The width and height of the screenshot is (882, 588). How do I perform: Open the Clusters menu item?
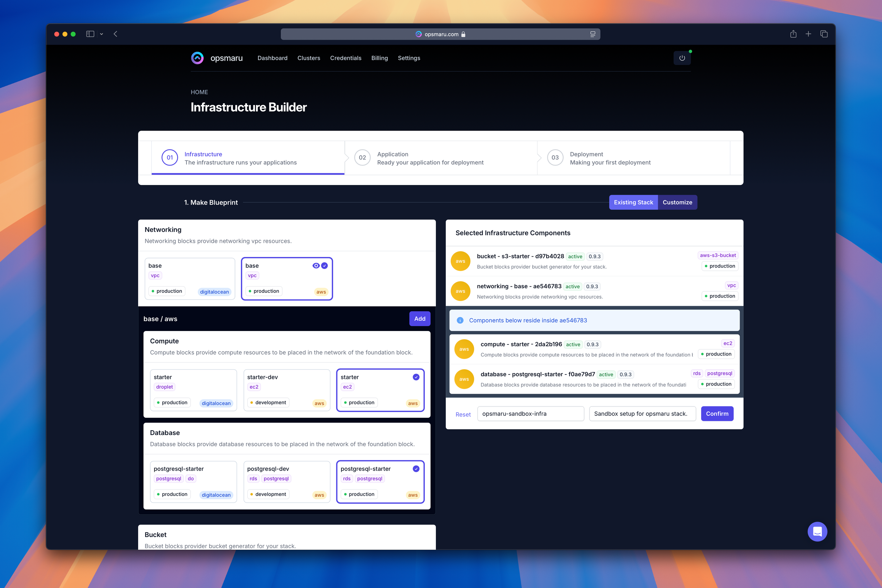point(308,58)
